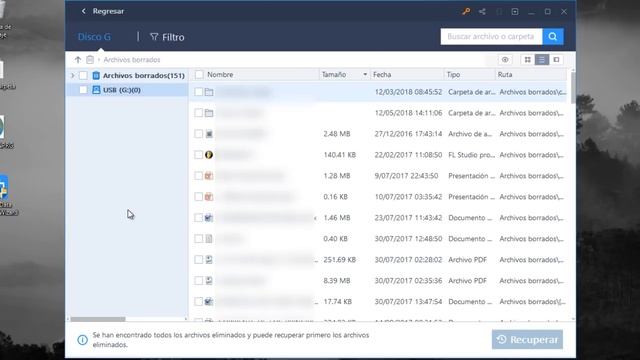Click the 251.69 KB PDF file icon

pyautogui.click(x=209, y=260)
